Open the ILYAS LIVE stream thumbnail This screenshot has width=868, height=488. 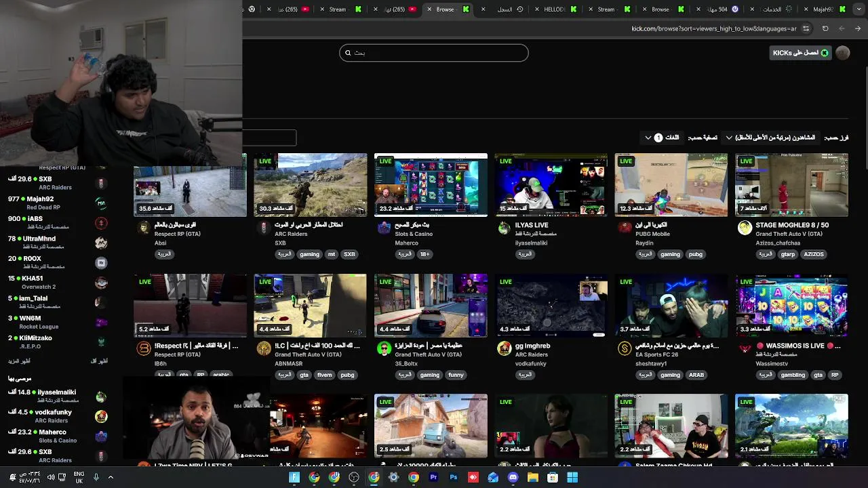[x=551, y=185]
